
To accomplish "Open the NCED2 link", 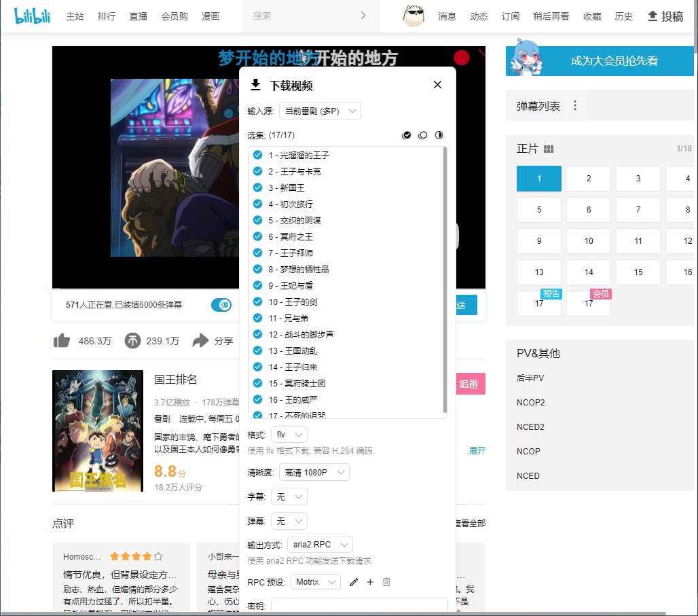I will click(x=530, y=427).
